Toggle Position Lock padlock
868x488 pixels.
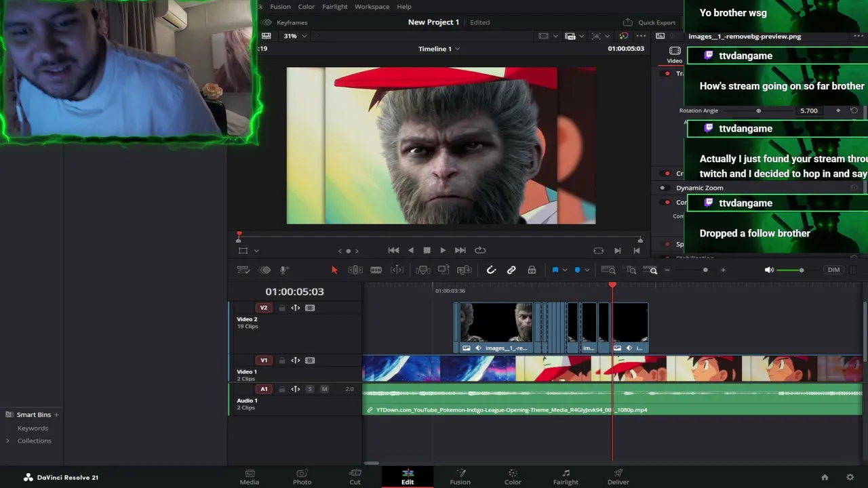pos(532,270)
